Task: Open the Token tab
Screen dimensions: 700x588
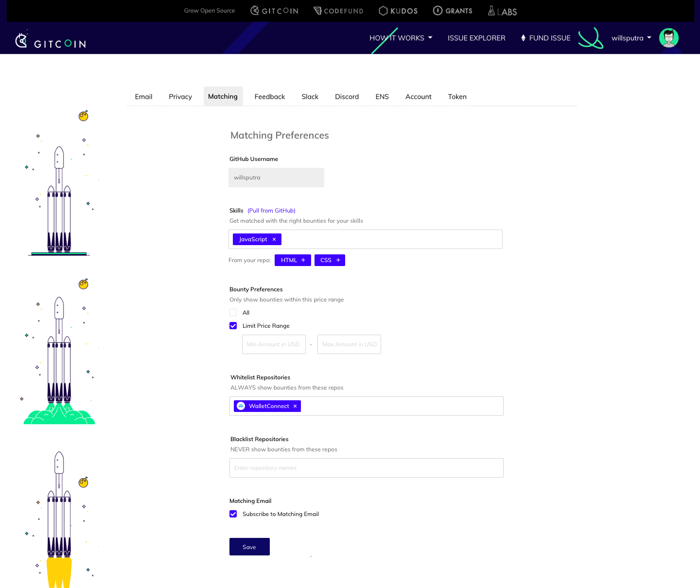Action: point(457,97)
